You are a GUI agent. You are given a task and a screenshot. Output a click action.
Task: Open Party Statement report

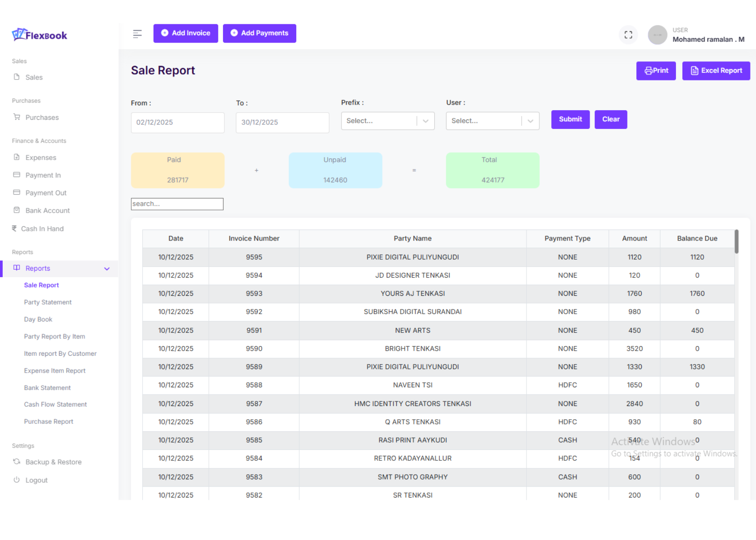[48, 302]
